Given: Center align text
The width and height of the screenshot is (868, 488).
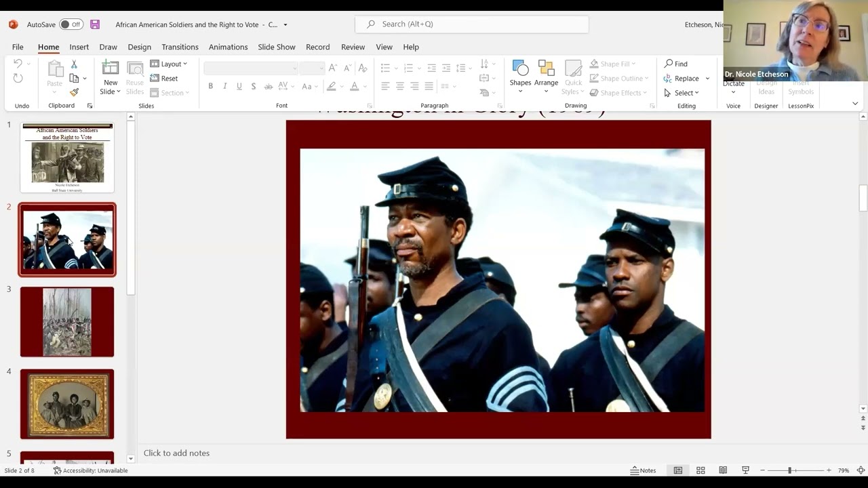Looking at the screenshot, I should pos(400,86).
